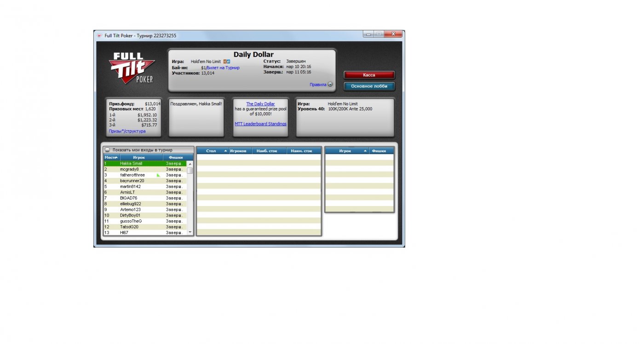The image size is (644, 344).
Task: Click the Daily Dollar tournament title
Action: [253, 55]
